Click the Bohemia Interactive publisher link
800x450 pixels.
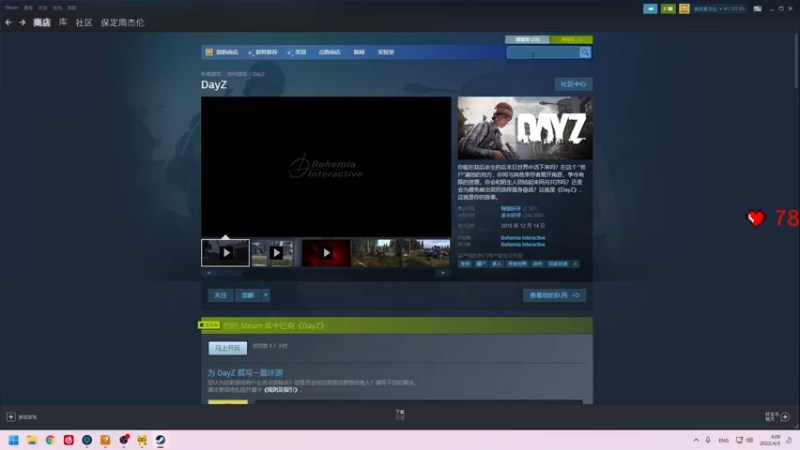[x=523, y=244]
